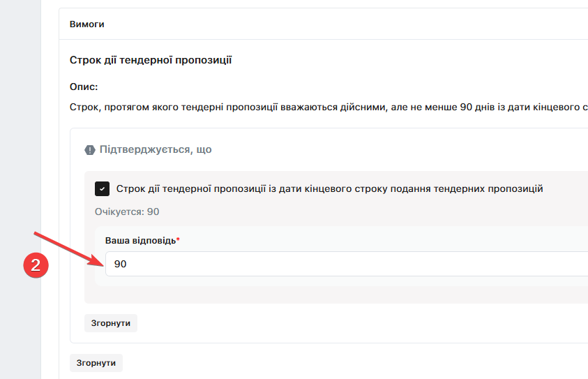
Task: Collapse the answer block using the Згорнути button under the input field
Action: click(111, 323)
